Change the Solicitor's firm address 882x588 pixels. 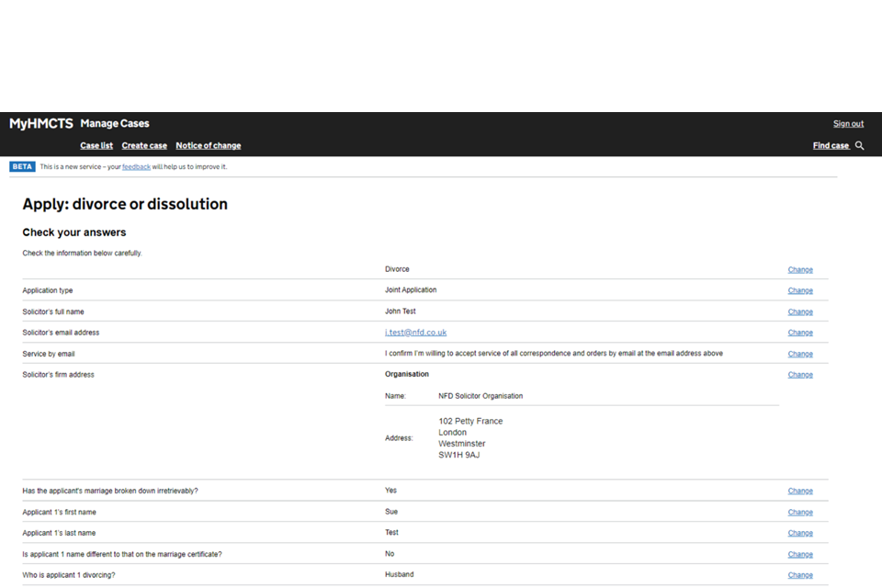coord(800,375)
